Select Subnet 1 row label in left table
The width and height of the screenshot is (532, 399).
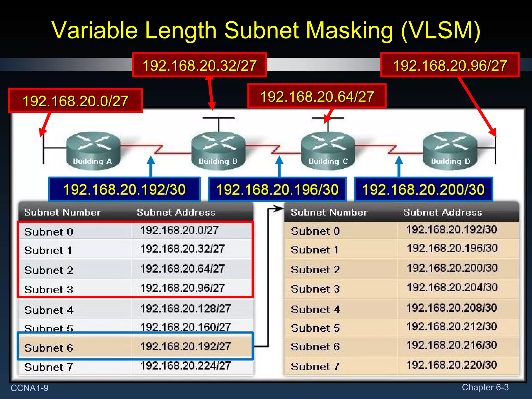(x=48, y=250)
